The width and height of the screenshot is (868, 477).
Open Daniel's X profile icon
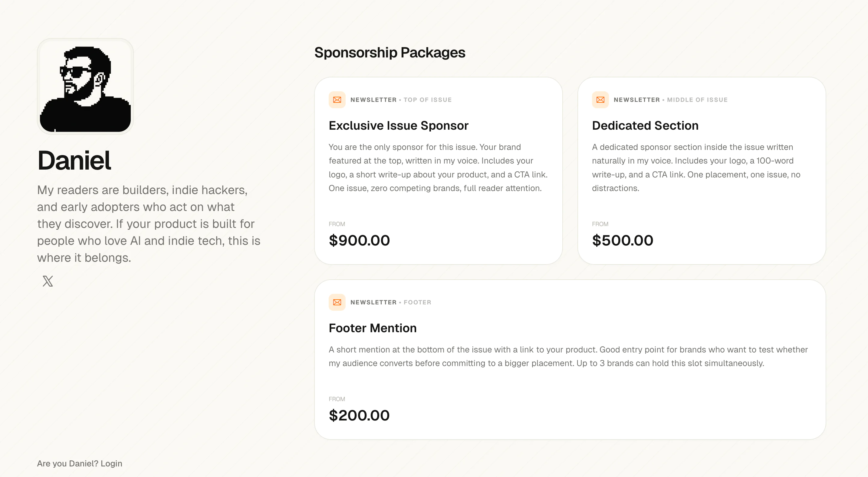click(x=48, y=281)
